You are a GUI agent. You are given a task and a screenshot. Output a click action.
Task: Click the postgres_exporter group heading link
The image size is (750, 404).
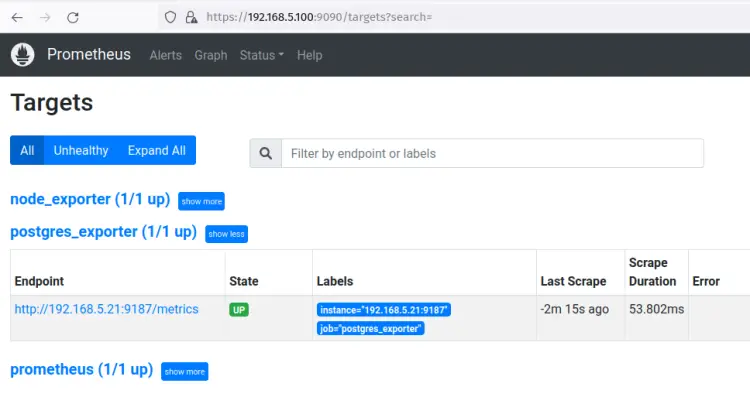tap(103, 232)
